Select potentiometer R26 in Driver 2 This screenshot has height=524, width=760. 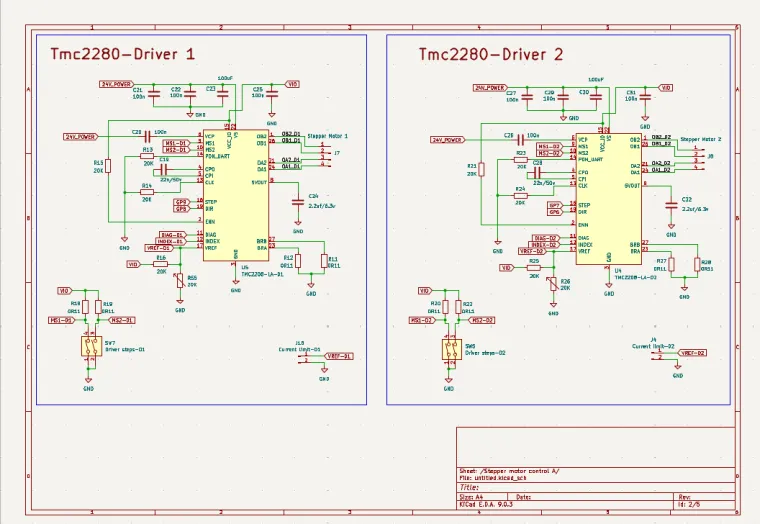[x=553, y=284]
